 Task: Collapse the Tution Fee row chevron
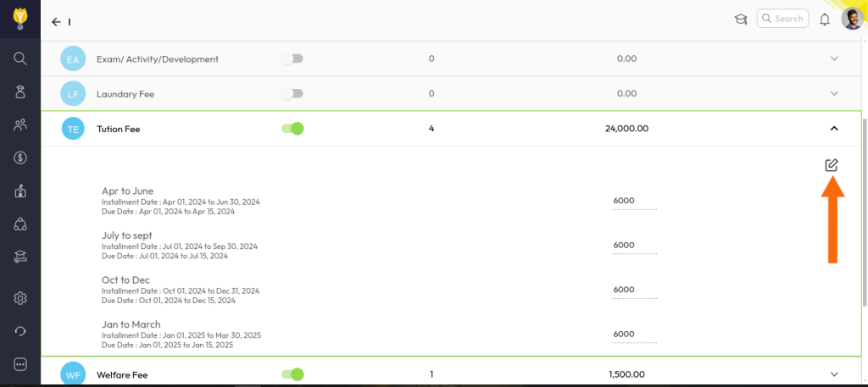(x=834, y=129)
